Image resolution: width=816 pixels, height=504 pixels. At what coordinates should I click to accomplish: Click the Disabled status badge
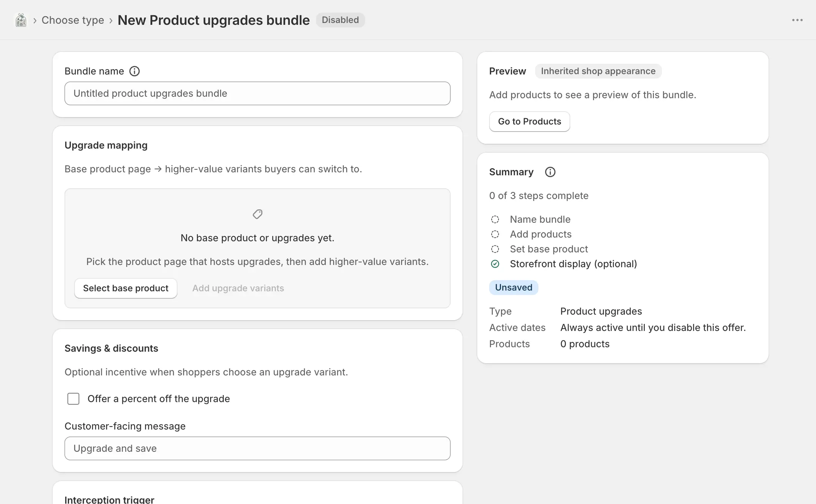340,20
